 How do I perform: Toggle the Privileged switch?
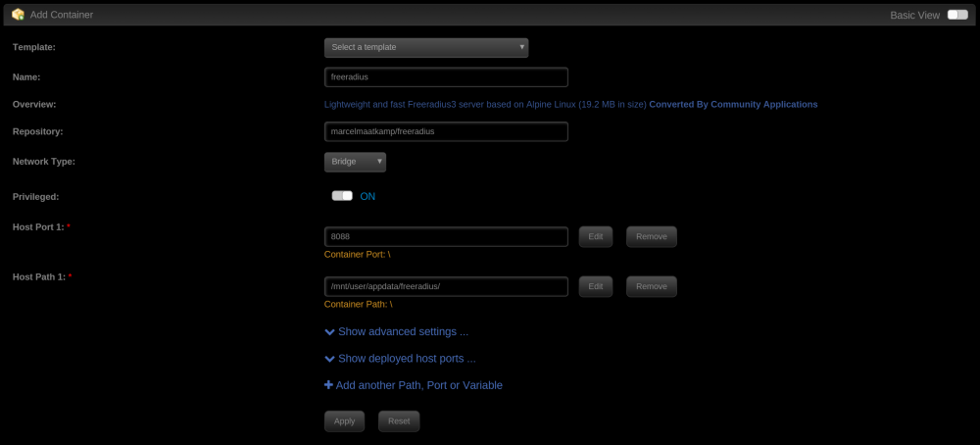(342, 196)
